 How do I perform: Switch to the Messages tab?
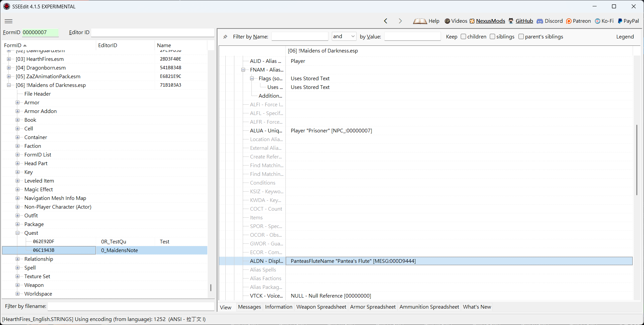point(249,307)
